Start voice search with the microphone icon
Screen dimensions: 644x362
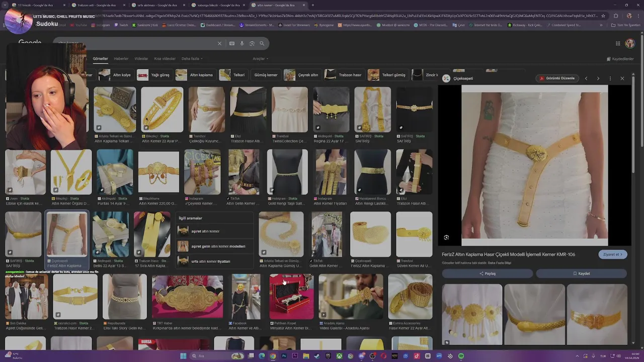coord(242,44)
